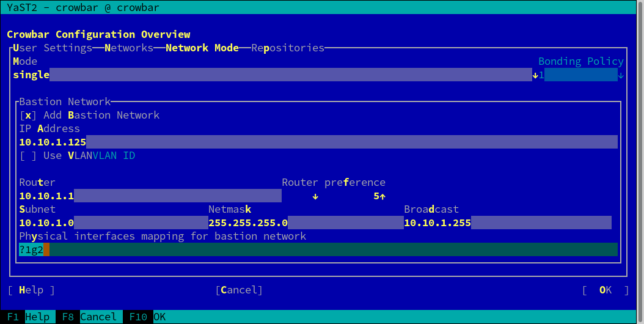Switch to the User Settings tab
Viewport: 644px width, 324px height.
pyautogui.click(x=52, y=48)
